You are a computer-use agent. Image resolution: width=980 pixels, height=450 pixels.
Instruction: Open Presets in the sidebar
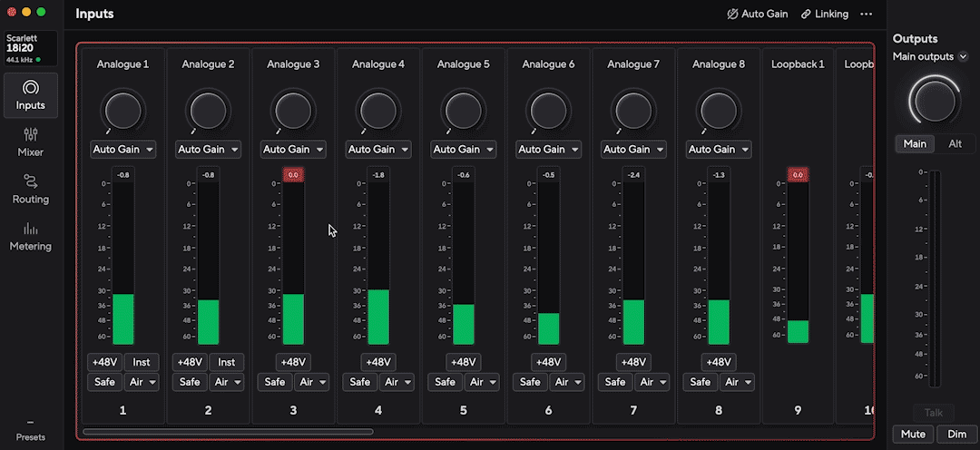pos(31,431)
